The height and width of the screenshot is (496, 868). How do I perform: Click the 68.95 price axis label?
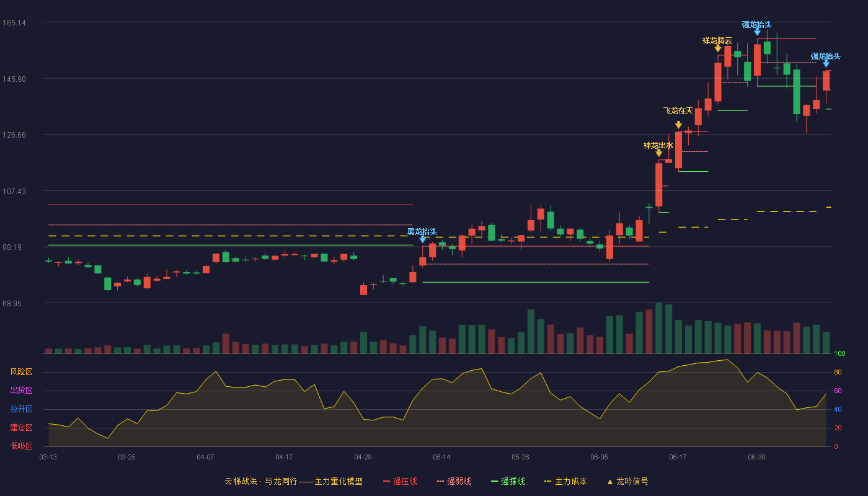coord(12,304)
